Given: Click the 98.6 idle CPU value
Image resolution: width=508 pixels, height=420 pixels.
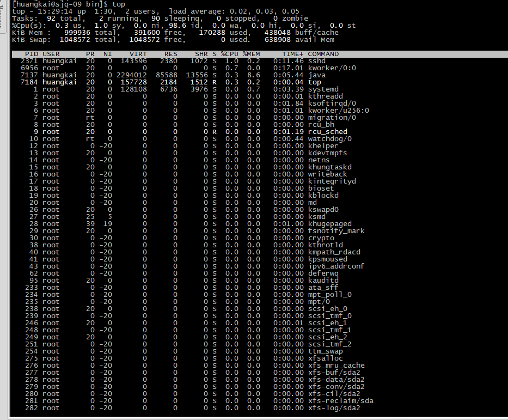Looking at the screenshot, I should pos(177,26).
